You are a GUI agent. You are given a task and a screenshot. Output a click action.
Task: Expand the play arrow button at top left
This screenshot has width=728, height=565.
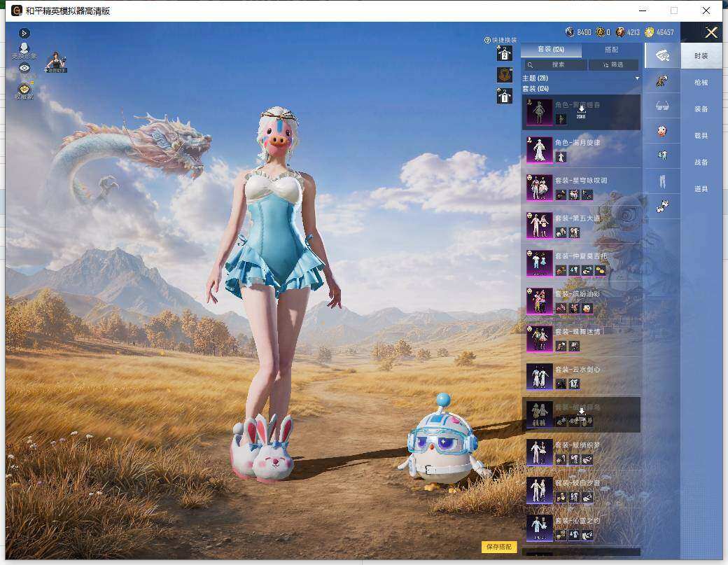point(24,33)
